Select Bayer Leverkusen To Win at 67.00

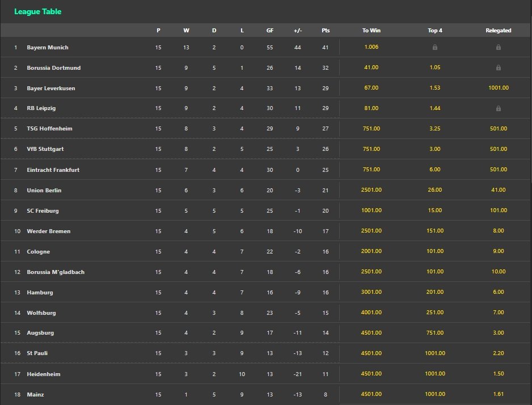coord(371,88)
